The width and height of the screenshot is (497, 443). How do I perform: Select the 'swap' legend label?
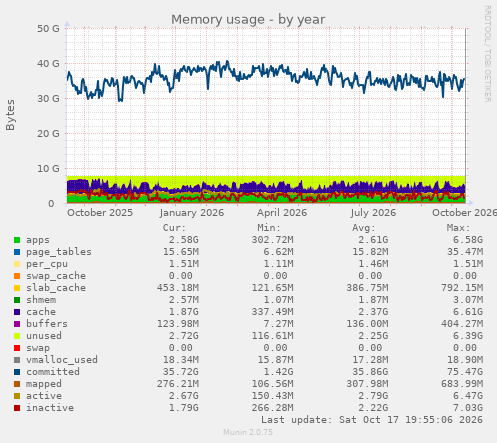(x=38, y=348)
